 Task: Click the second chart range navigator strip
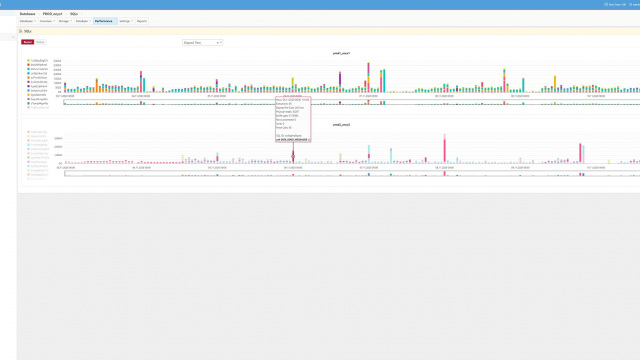click(x=351, y=173)
